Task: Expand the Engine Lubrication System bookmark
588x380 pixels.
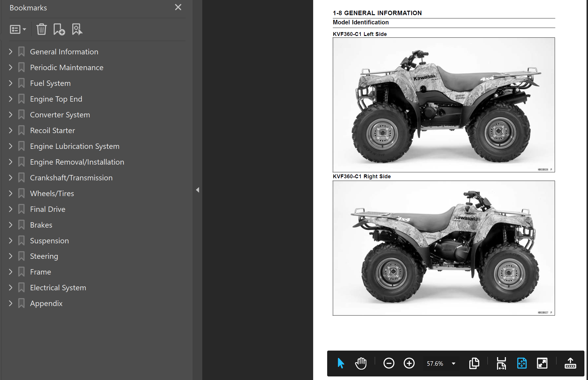Action: tap(11, 146)
